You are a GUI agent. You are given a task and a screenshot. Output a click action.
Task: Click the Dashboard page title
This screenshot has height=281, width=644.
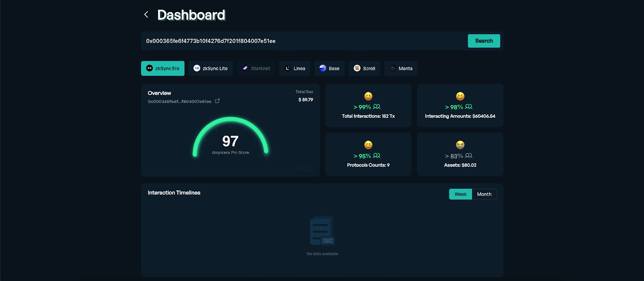191,15
